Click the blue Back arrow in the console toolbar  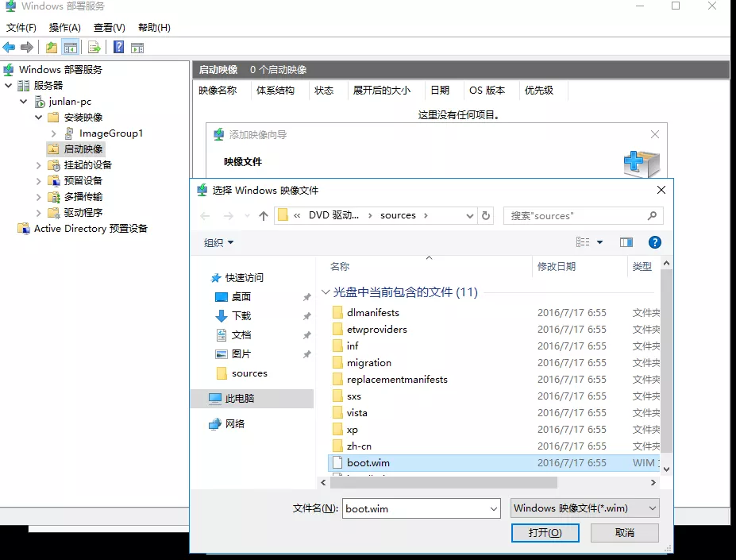tap(10, 48)
